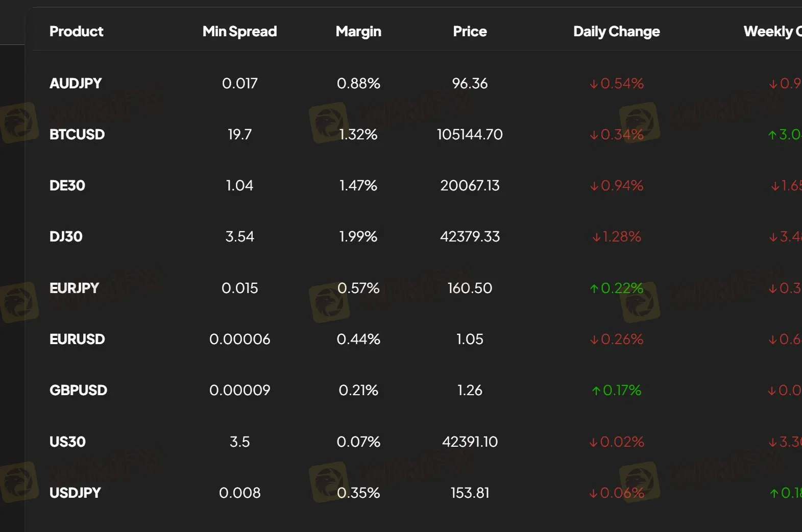Image resolution: width=802 pixels, height=532 pixels.
Task: Click the green USDJPY weekly change arrow
Action: pos(774,493)
